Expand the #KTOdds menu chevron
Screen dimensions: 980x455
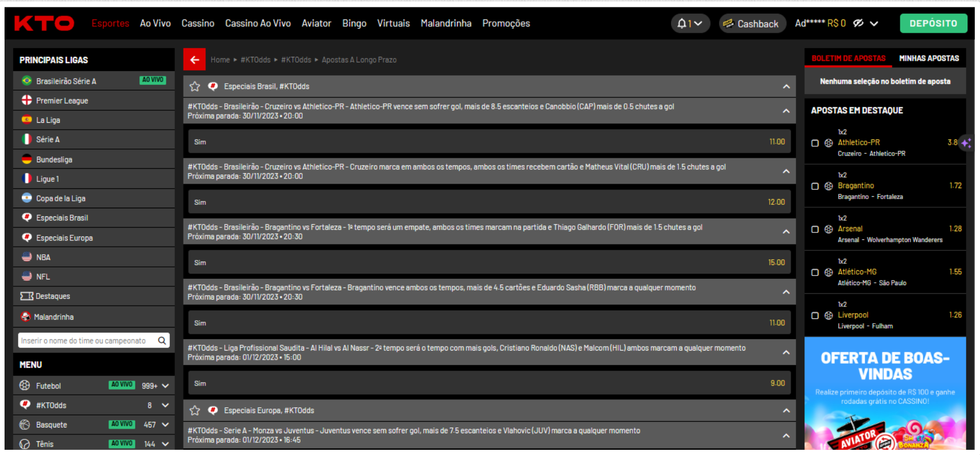(x=165, y=405)
